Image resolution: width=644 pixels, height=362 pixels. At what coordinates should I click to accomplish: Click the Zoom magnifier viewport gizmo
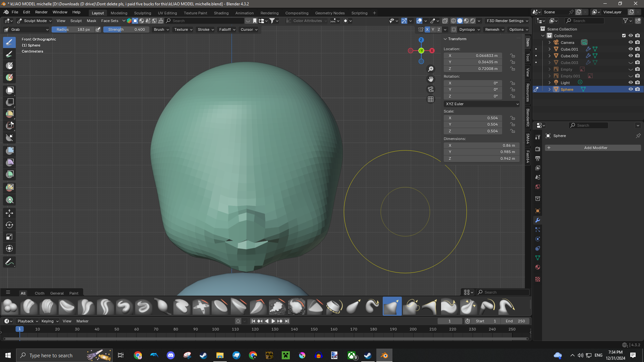[431, 69]
